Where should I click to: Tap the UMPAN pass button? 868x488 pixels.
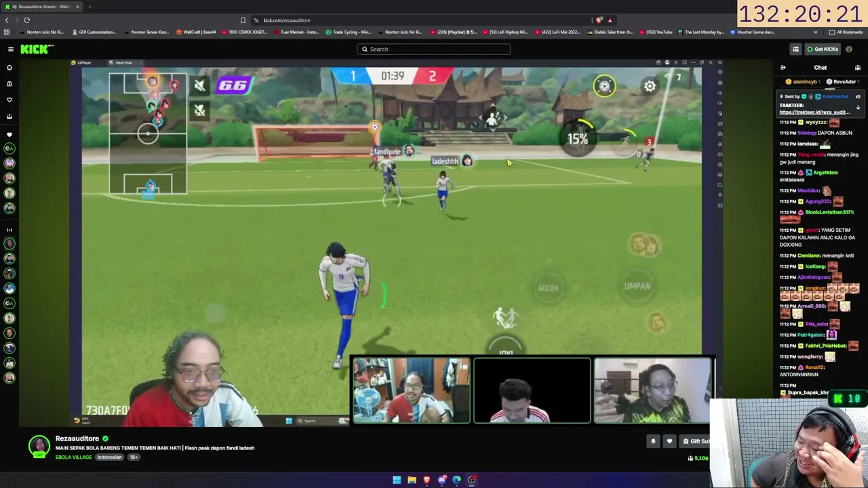click(x=637, y=286)
